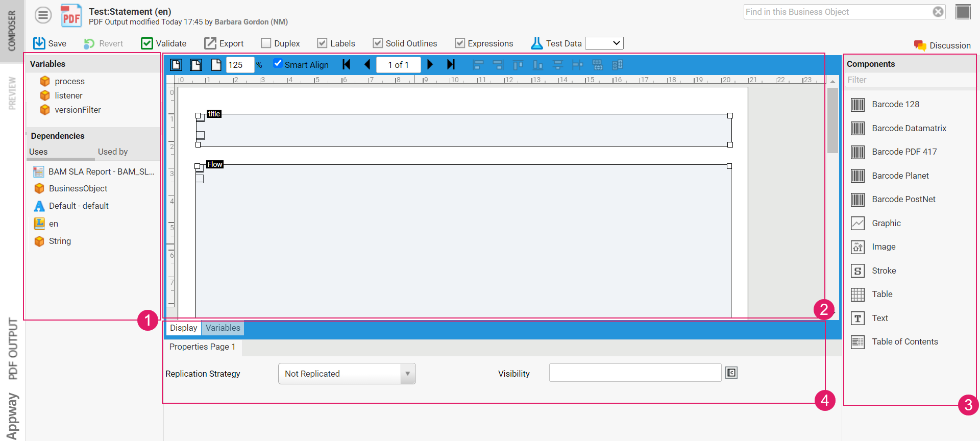The image size is (980, 441).
Task: Click the Revert button
Action: coord(104,43)
